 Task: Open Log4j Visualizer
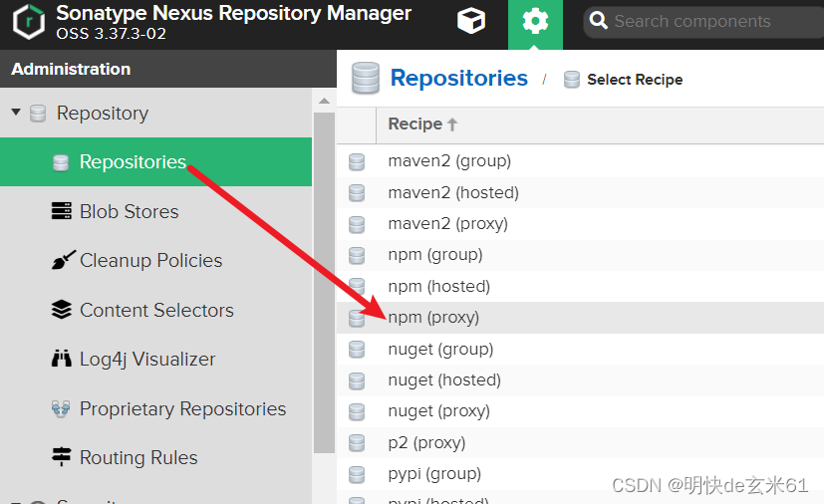click(147, 360)
